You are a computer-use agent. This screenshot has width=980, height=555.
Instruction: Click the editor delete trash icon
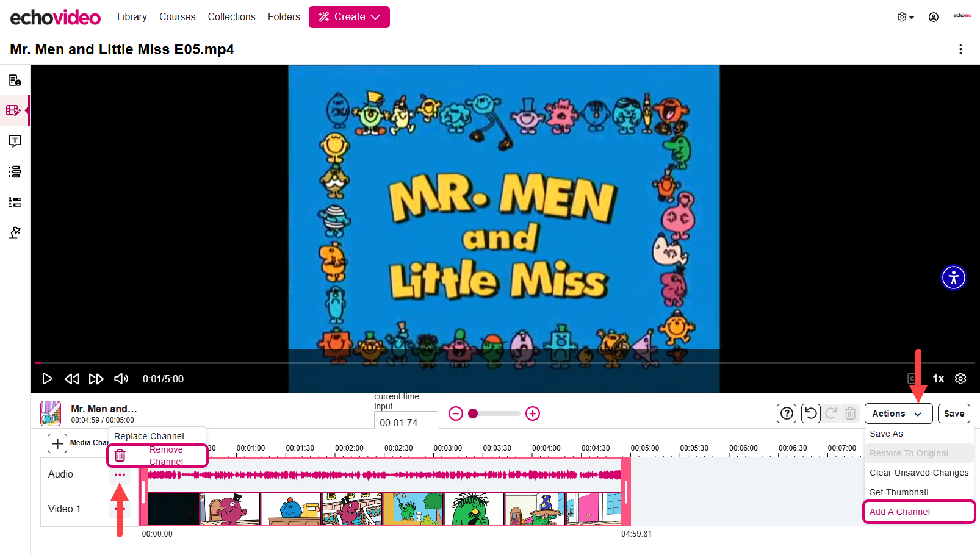850,414
